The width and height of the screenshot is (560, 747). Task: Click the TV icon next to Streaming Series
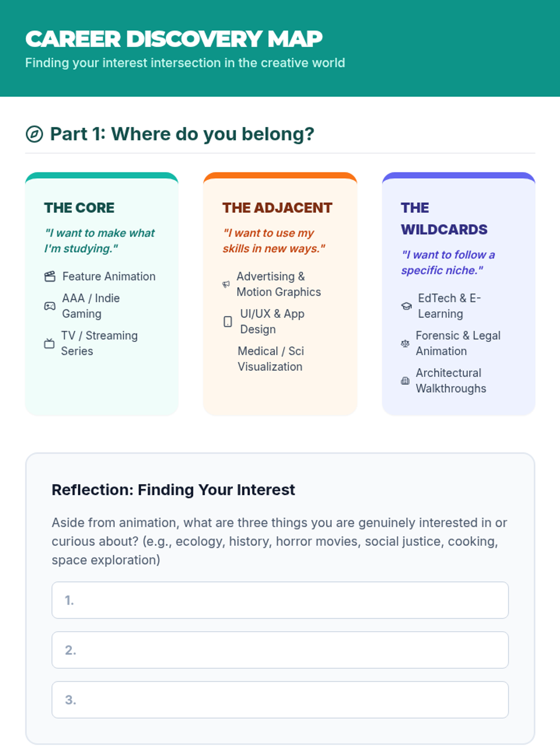coord(49,343)
